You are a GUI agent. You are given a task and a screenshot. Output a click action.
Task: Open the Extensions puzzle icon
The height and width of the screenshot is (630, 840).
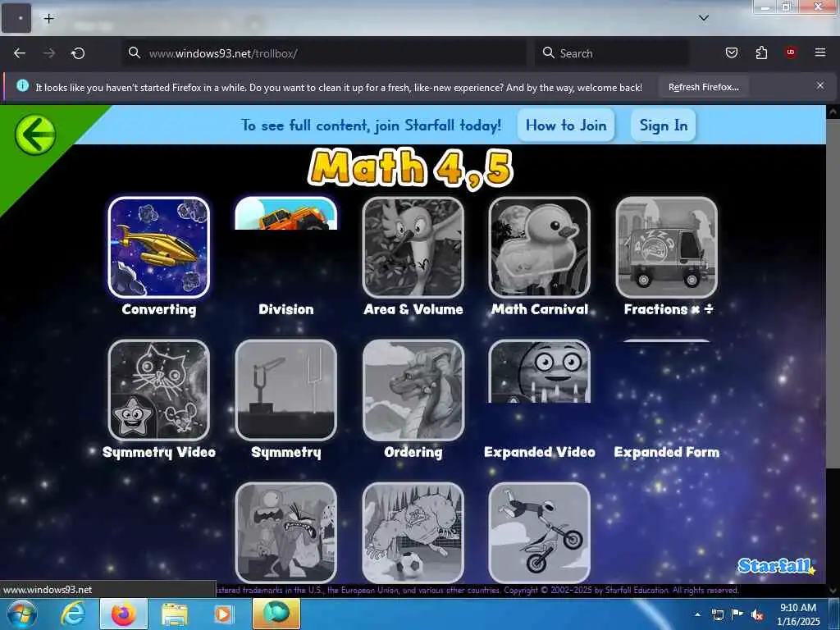(x=761, y=52)
